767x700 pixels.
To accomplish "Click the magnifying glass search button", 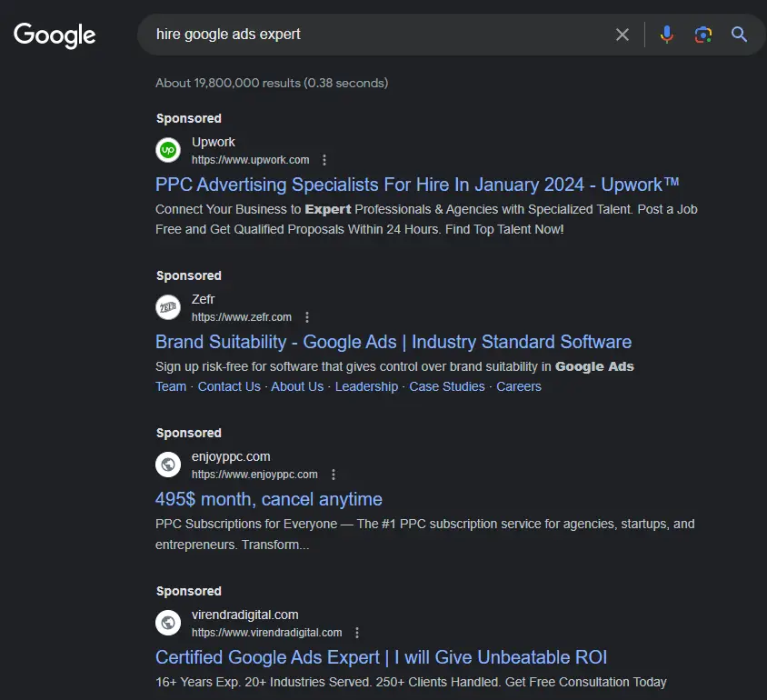I will coord(739,35).
